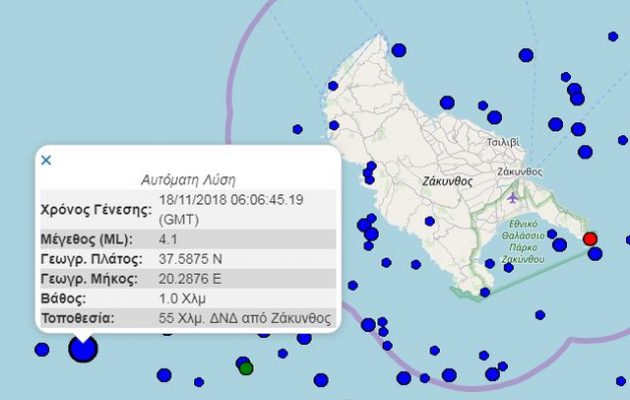This screenshot has width=630, height=400.
Task: Close the earthquake info popup
Action: tap(46, 159)
